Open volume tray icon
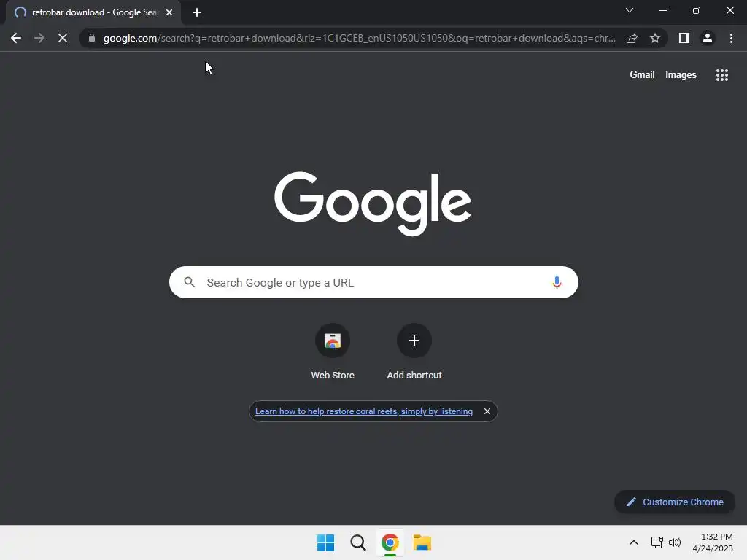The image size is (747, 560). coord(675,542)
